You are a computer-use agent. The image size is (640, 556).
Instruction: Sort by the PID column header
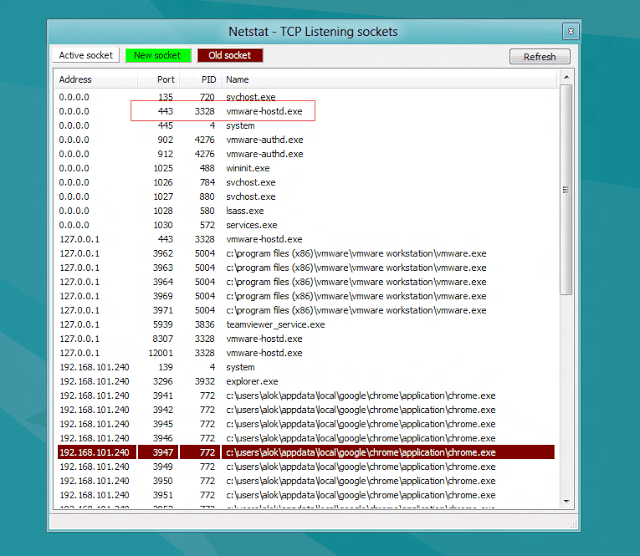[x=205, y=79]
